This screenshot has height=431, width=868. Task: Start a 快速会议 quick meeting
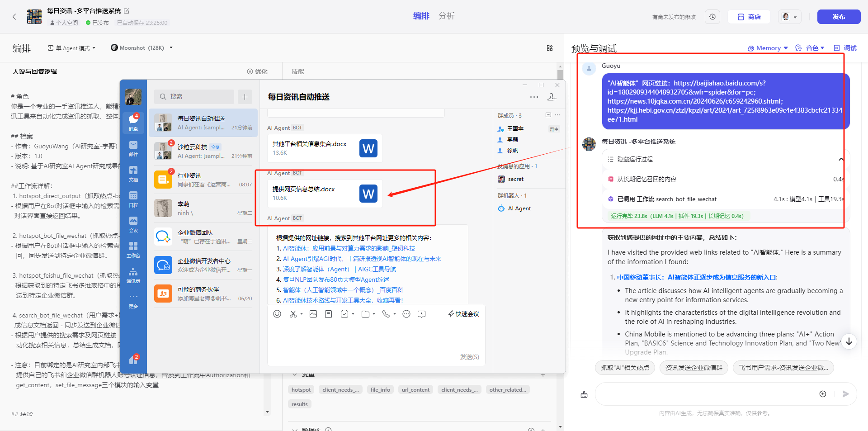tap(463, 314)
